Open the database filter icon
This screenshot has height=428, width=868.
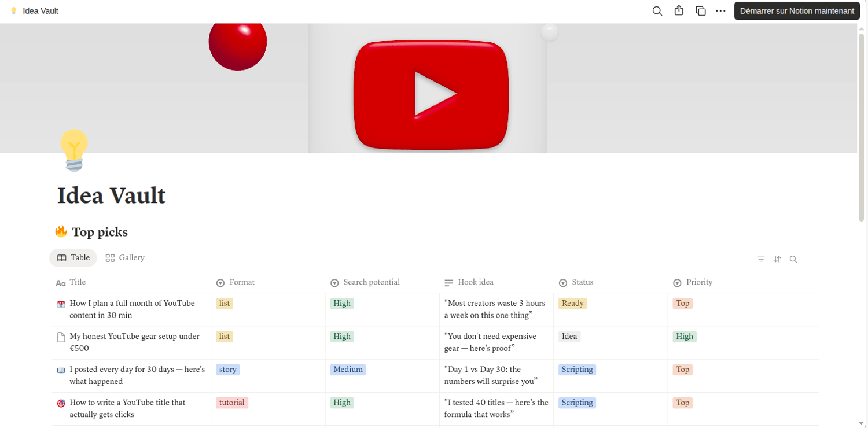tap(761, 259)
